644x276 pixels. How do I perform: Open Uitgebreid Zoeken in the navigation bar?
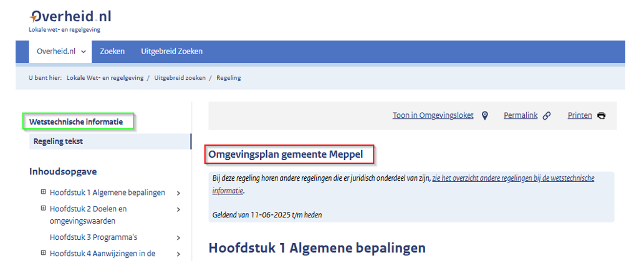(x=171, y=52)
